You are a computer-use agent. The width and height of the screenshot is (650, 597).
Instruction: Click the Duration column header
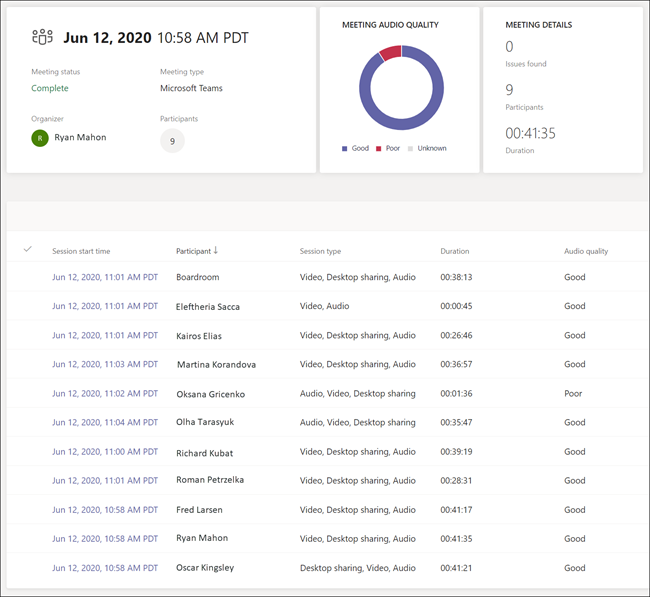(x=454, y=251)
